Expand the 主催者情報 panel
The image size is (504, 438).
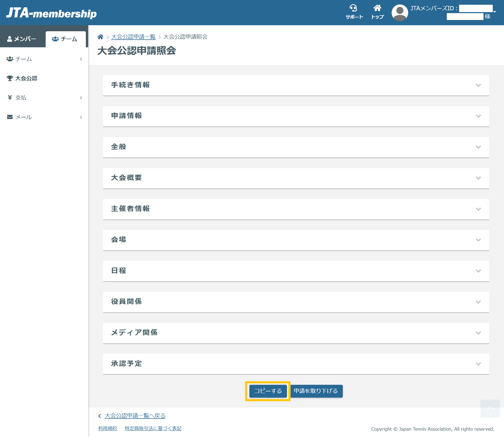[478, 209]
